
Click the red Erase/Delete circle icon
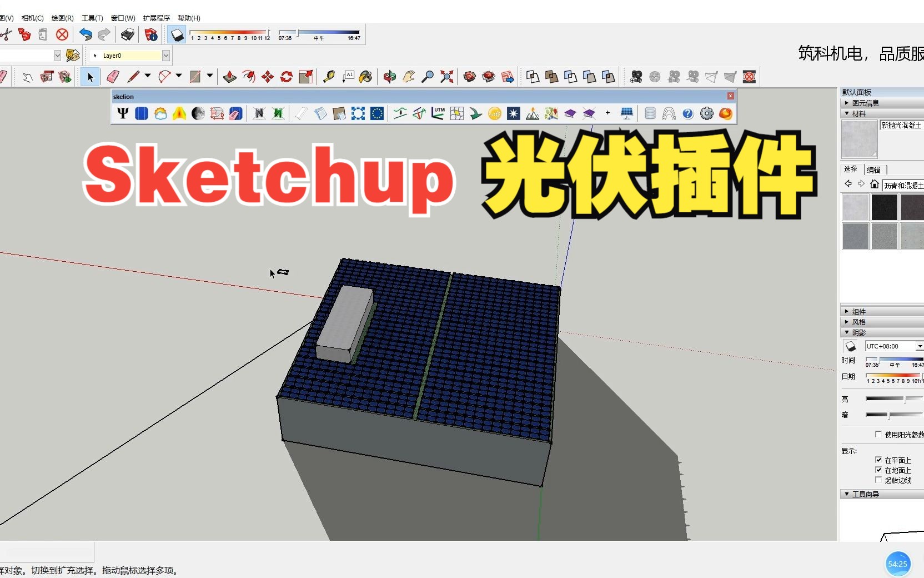click(x=62, y=34)
